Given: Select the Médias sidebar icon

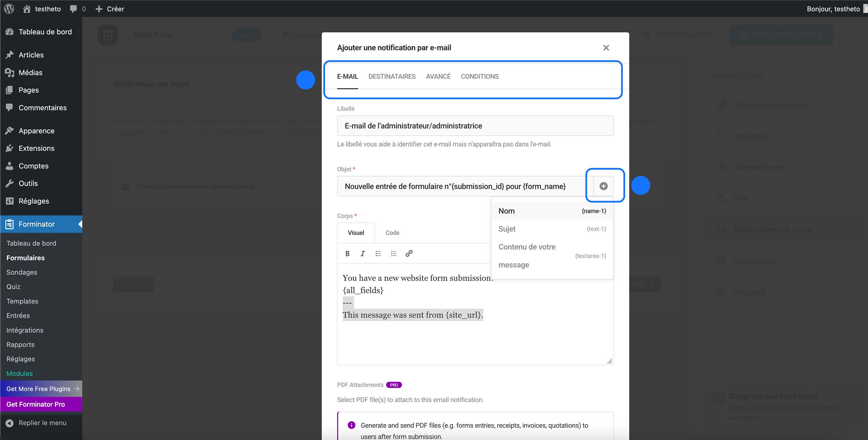Looking at the screenshot, I should pyautogui.click(x=10, y=72).
